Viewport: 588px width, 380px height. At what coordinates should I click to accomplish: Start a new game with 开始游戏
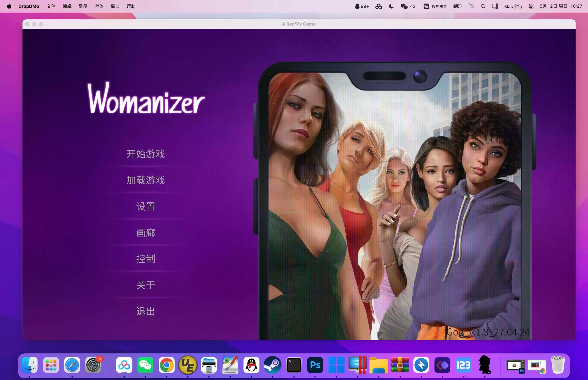tap(146, 154)
